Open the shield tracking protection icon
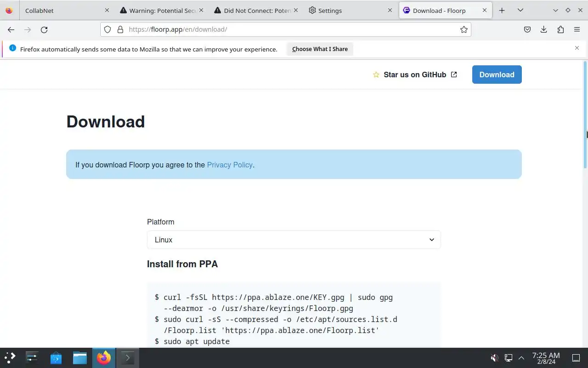 point(107,29)
